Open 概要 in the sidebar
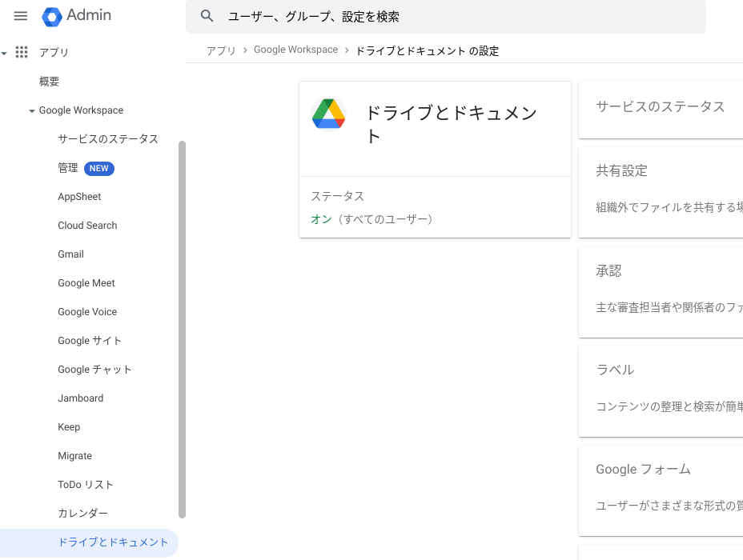 [50, 82]
